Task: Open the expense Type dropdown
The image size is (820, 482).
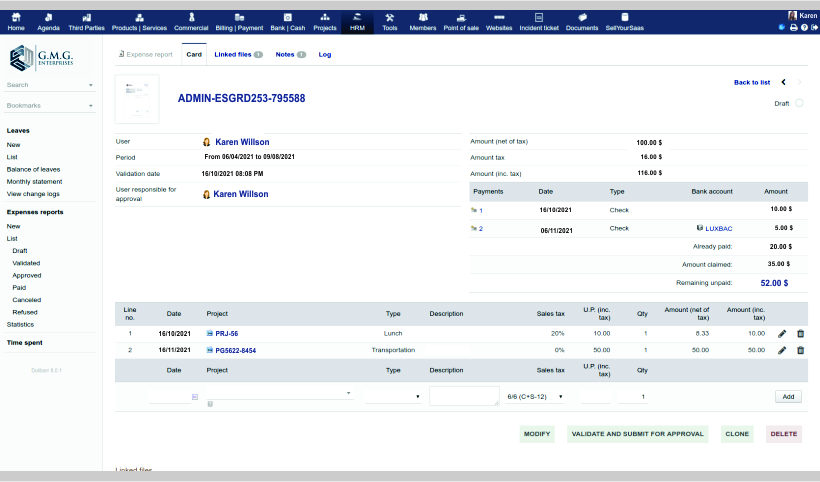Action: pos(392,396)
